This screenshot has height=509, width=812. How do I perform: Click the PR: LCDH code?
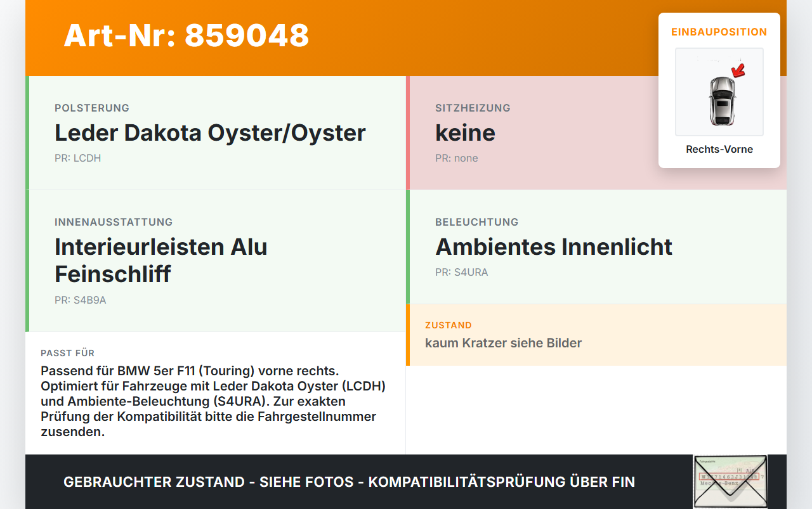(77, 158)
